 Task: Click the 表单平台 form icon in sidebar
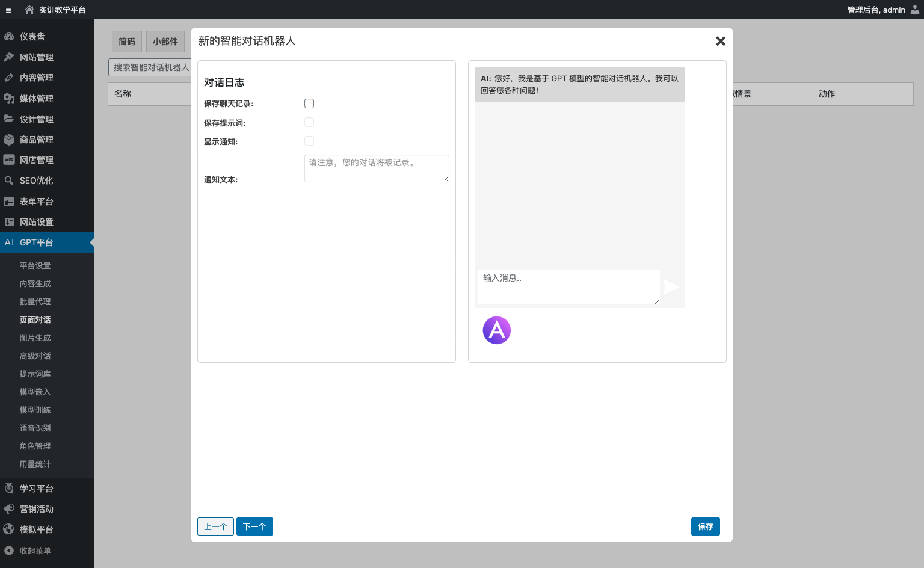(x=9, y=202)
